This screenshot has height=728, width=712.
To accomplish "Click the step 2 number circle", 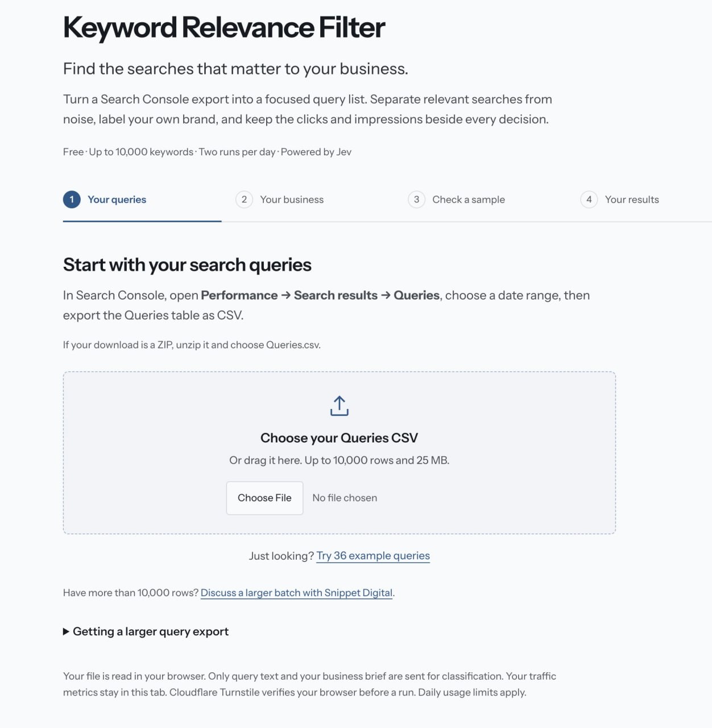I will click(x=244, y=200).
